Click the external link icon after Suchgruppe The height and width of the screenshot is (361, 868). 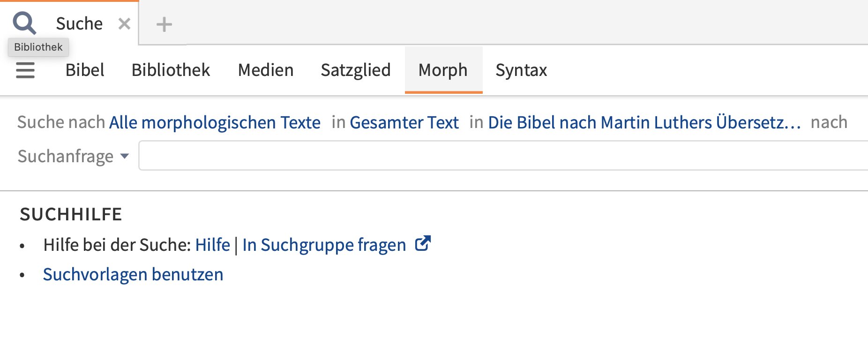tap(423, 243)
